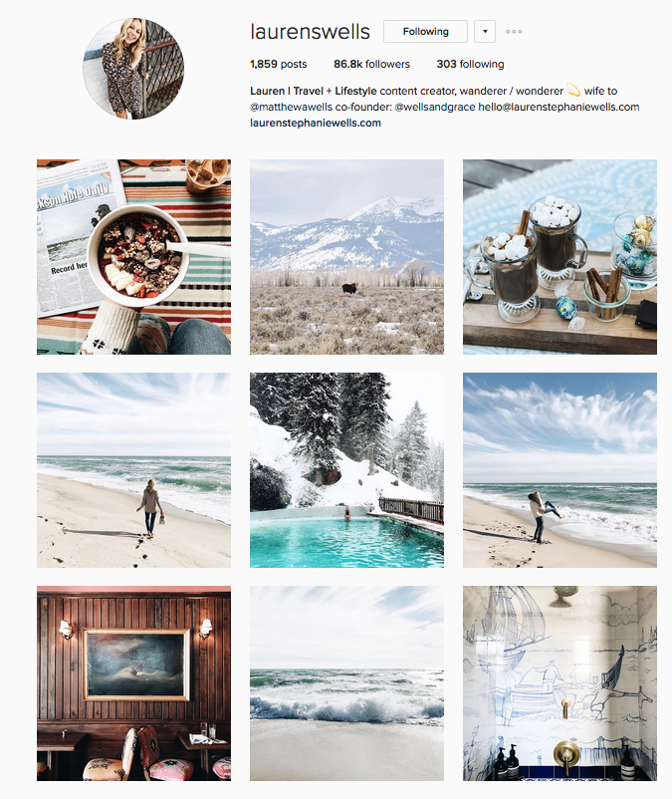Click the laurenswells username heading
Viewport: 672px width, 799px height.
(x=310, y=32)
